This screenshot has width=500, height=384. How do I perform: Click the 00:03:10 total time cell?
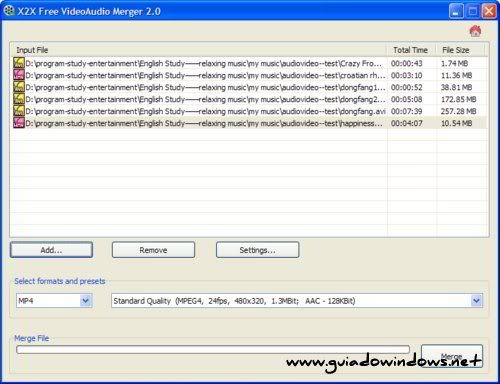click(x=407, y=75)
